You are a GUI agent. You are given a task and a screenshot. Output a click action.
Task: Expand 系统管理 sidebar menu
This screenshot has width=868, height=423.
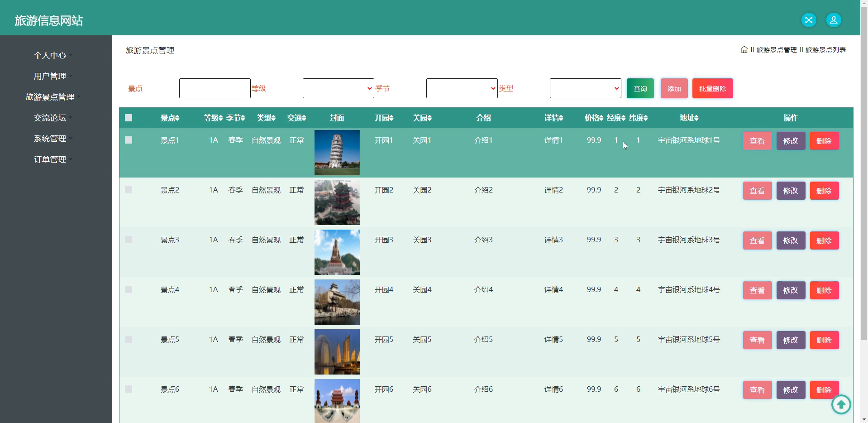[52, 139]
